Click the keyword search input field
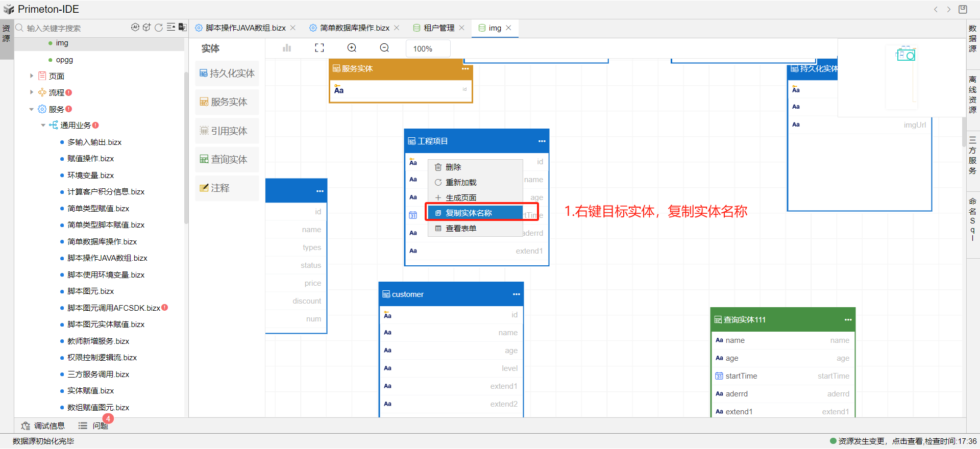This screenshot has height=449, width=980. click(x=74, y=28)
